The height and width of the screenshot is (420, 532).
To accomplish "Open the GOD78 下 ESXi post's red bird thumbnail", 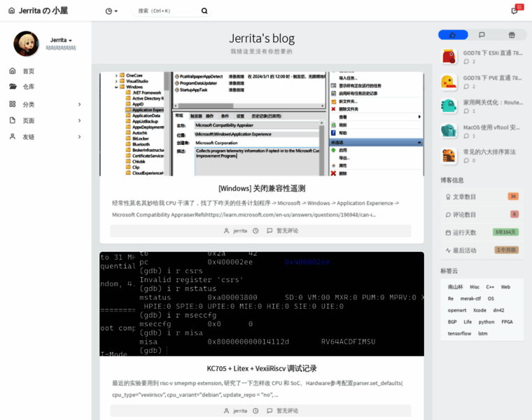I will click(x=449, y=57).
